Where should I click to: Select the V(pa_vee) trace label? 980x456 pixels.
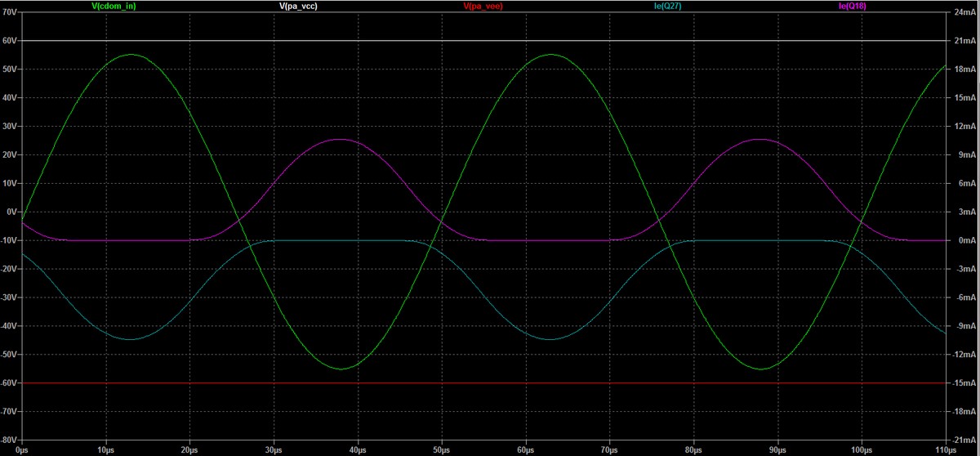tap(482, 6)
